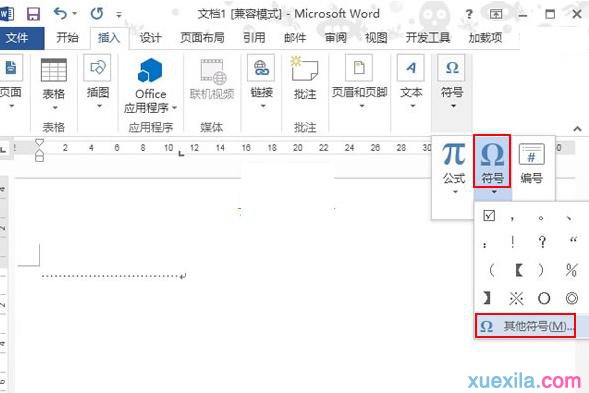Switch to the 加载项 tab

click(485, 38)
